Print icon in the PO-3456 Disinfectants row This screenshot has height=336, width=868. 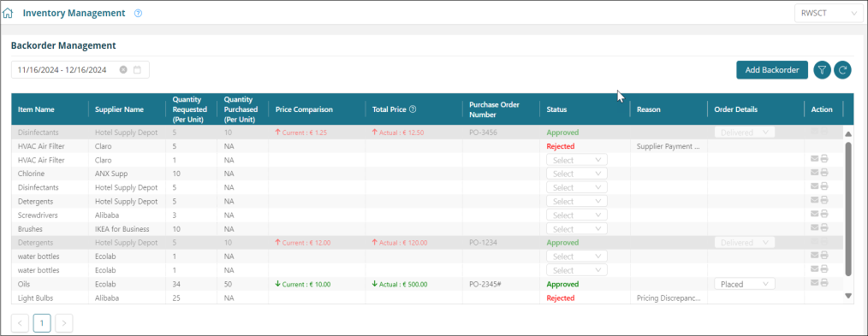coord(824,132)
